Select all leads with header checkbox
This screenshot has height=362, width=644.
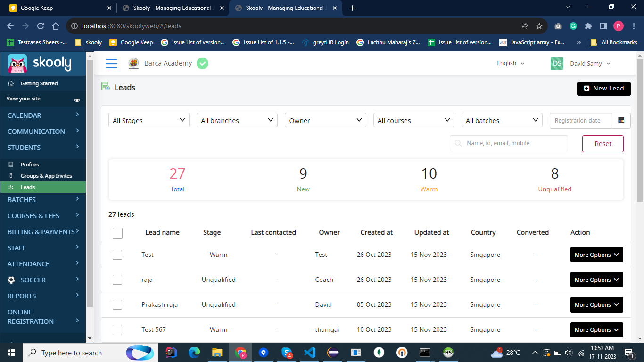pos(118,233)
